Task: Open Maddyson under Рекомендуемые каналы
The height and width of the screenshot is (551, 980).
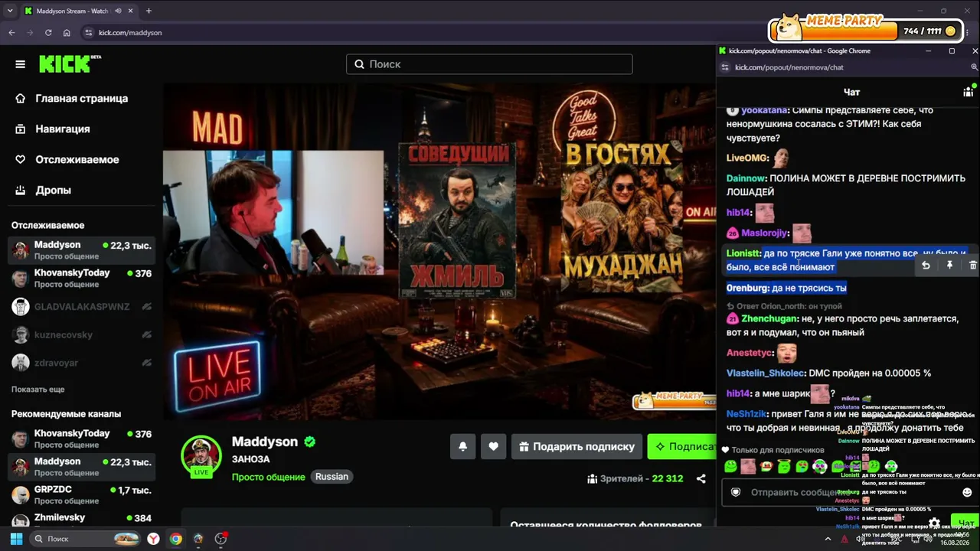Action: pos(81,467)
